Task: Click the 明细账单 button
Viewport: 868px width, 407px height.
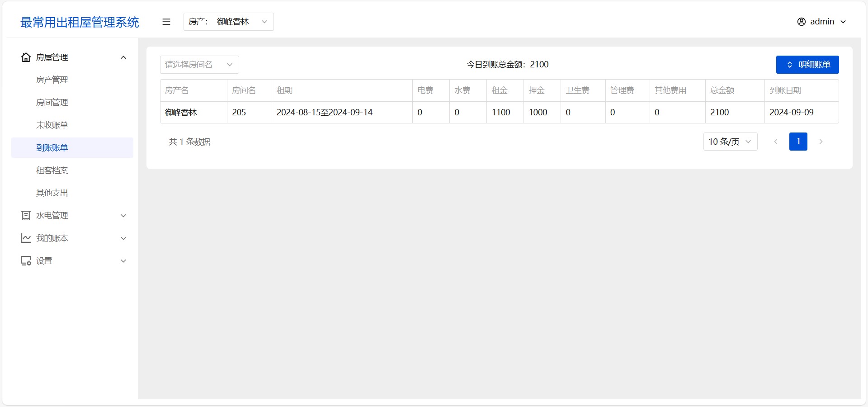Action: point(807,65)
